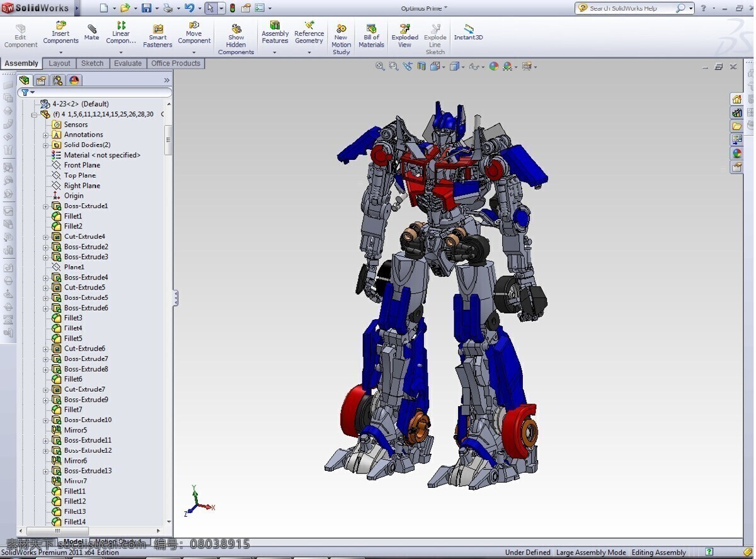Save the document with the floppy disk icon
The width and height of the screenshot is (756, 559).
[146, 8]
